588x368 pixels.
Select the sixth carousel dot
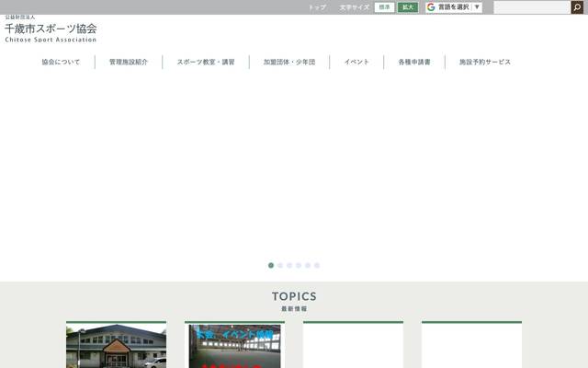click(317, 266)
